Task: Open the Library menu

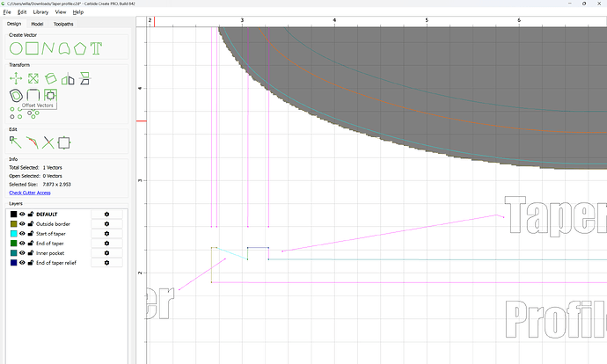Action: 40,12
